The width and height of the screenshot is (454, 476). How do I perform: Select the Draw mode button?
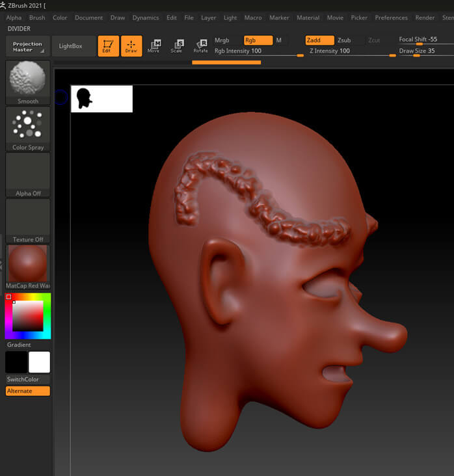[131, 46]
